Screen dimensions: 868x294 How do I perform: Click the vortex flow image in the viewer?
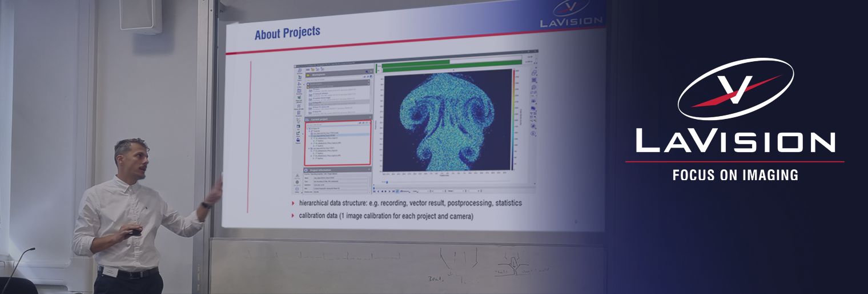[x=447, y=118]
